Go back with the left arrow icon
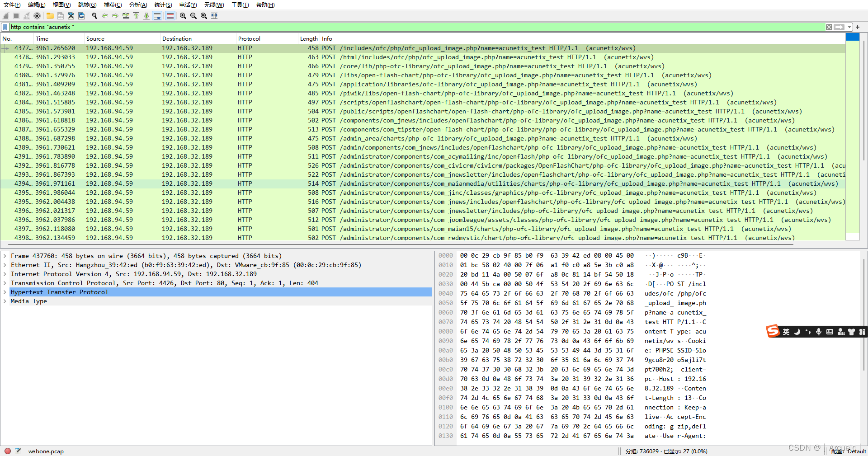The width and height of the screenshot is (868, 456). click(x=104, y=16)
